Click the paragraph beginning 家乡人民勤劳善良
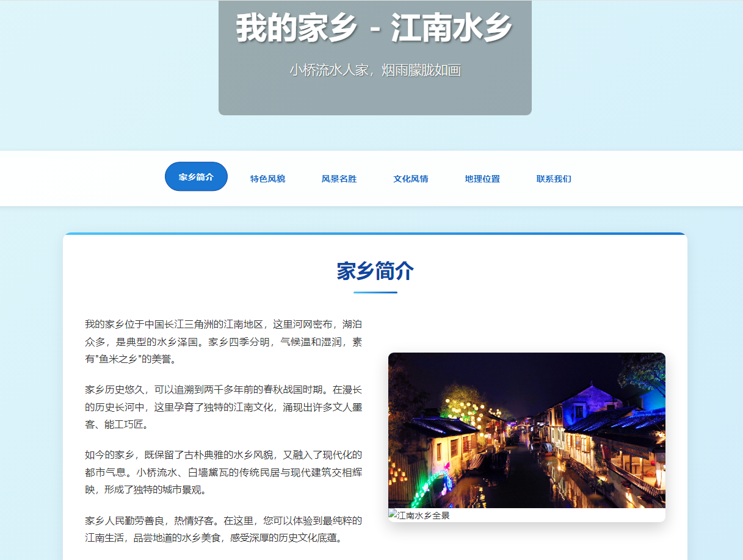Viewport: 743px width, 560px height. [223, 529]
